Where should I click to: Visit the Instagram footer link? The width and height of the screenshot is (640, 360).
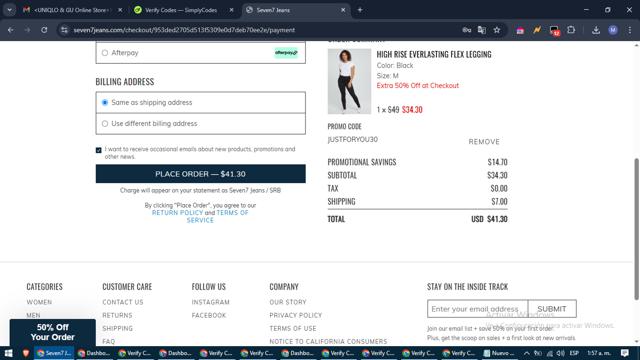(211, 302)
